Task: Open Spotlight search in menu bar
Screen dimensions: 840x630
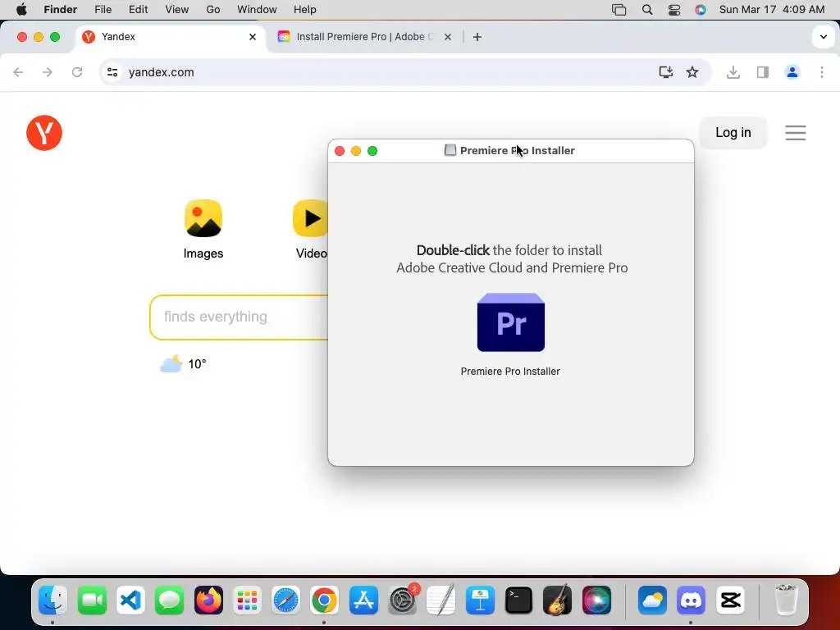Action: (647, 10)
